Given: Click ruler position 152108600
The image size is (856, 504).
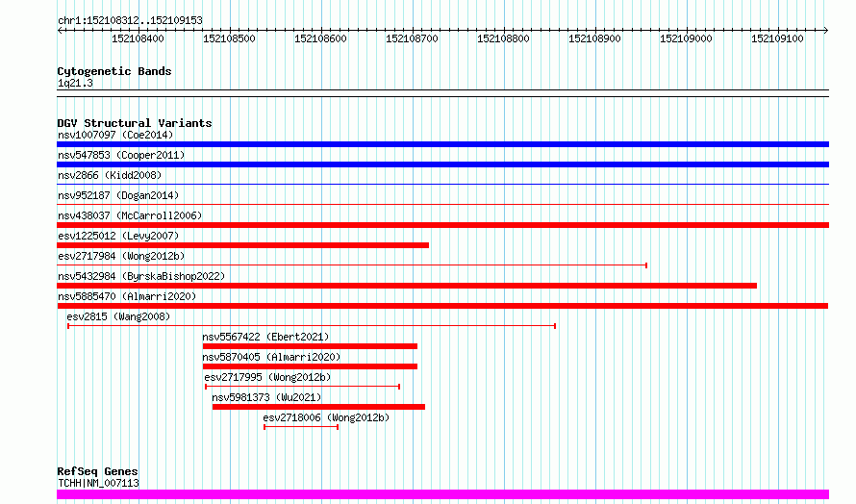Looking at the screenshot, I should pos(320,38).
